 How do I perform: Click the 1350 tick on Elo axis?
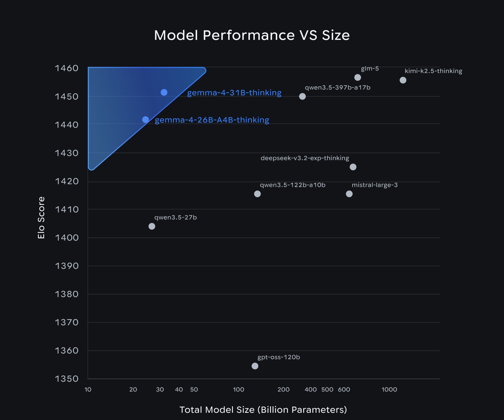[x=67, y=379]
